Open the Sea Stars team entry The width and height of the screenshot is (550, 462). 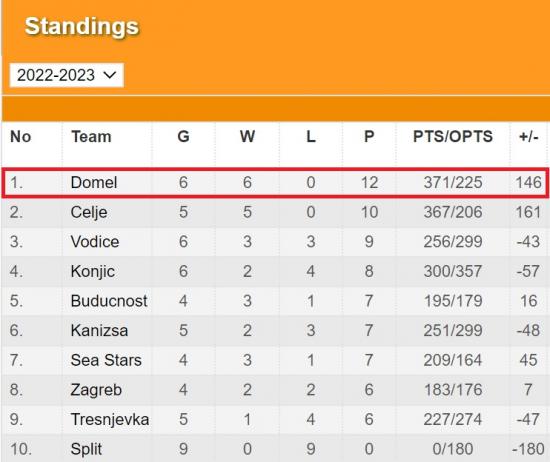[x=106, y=360]
